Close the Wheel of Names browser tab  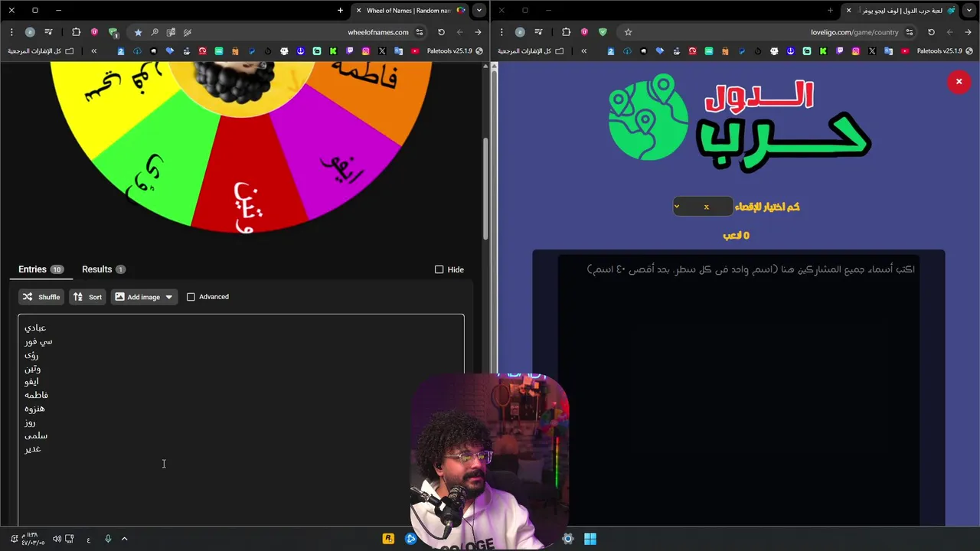click(x=358, y=11)
